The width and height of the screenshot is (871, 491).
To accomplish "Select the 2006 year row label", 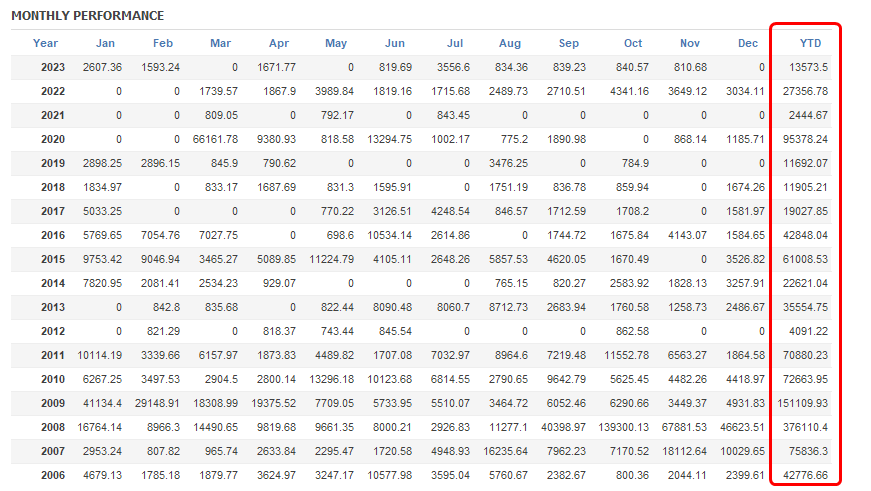I will pos(53,474).
